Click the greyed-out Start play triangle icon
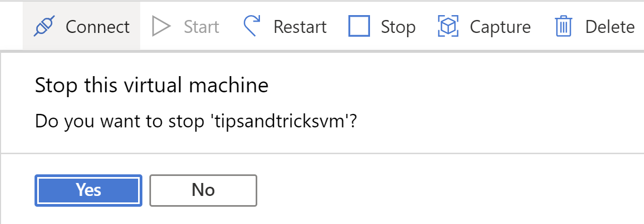Image resolution: width=644 pixels, height=224 pixels. point(161,26)
